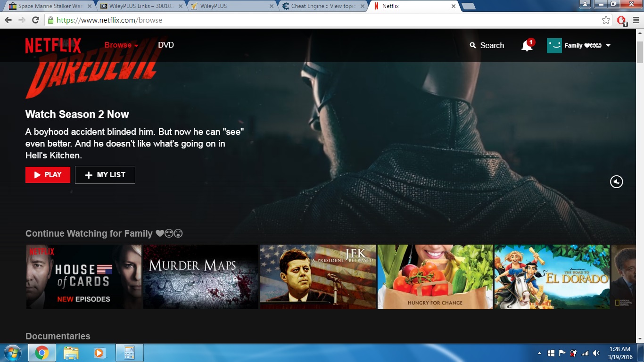The image size is (644, 362).
Task: Open the DVD menu item
Action: [x=166, y=45]
